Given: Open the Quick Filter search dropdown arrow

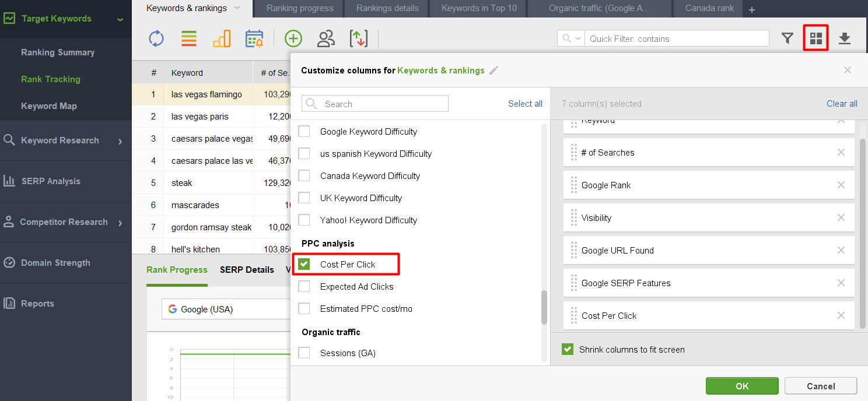Looking at the screenshot, I should (x=578, y=39).
